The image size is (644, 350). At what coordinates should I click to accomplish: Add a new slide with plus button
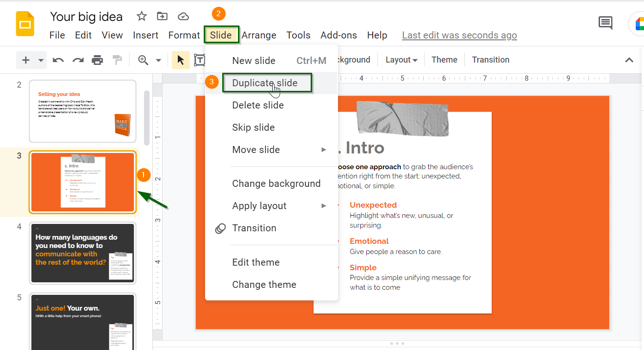26,60
